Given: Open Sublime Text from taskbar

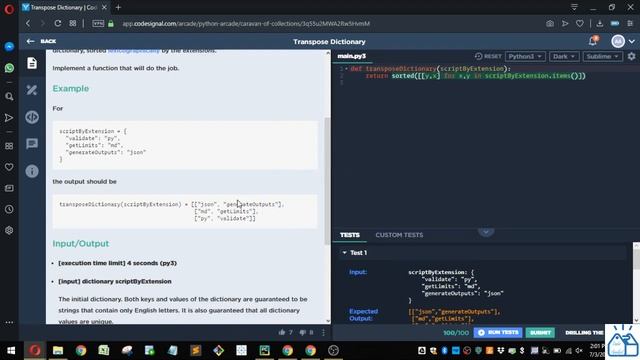Looking at the screenshot, I should (x=195, y=350).
